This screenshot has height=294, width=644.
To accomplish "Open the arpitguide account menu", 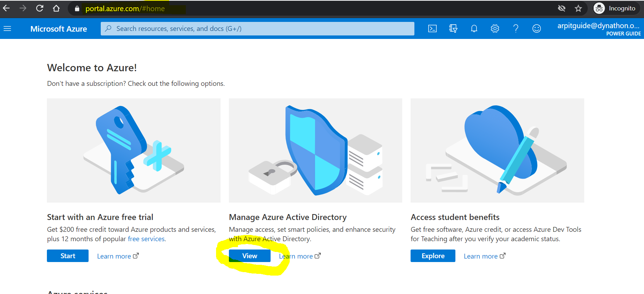I will tap(599, 29).
